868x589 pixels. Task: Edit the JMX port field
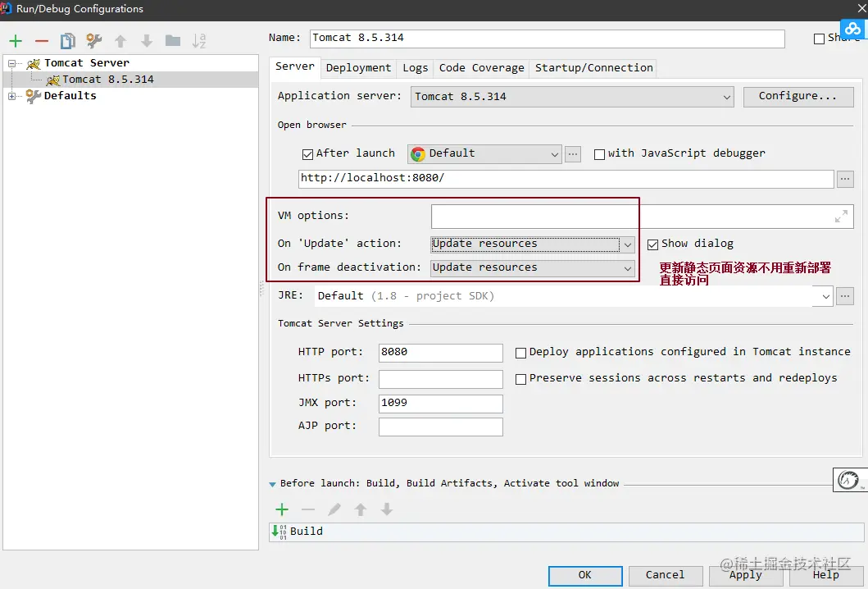pos(441,404)
